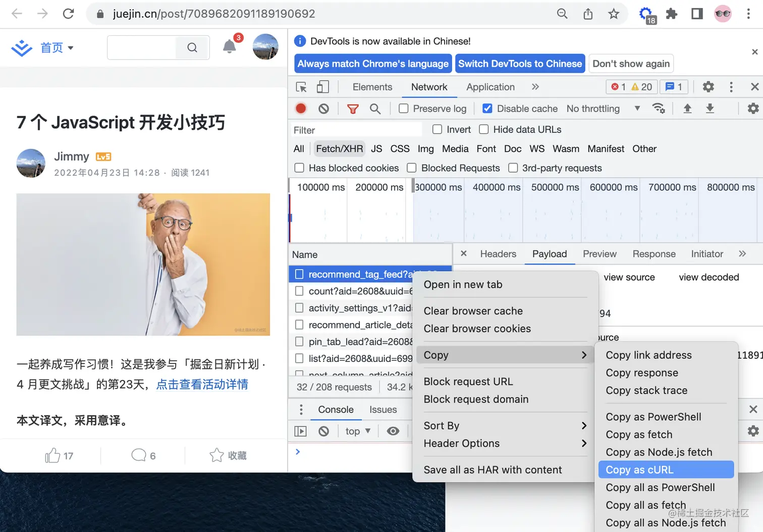Uncheck the Disable cache checkbox
This screenshot has height=532, width=763.
coord(487,109)
